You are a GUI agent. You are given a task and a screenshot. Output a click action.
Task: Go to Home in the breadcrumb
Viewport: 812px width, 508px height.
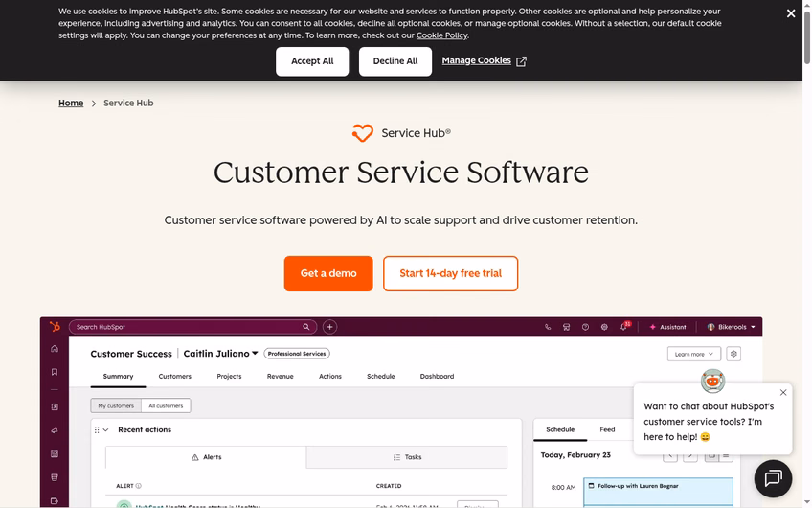[71, 103]
